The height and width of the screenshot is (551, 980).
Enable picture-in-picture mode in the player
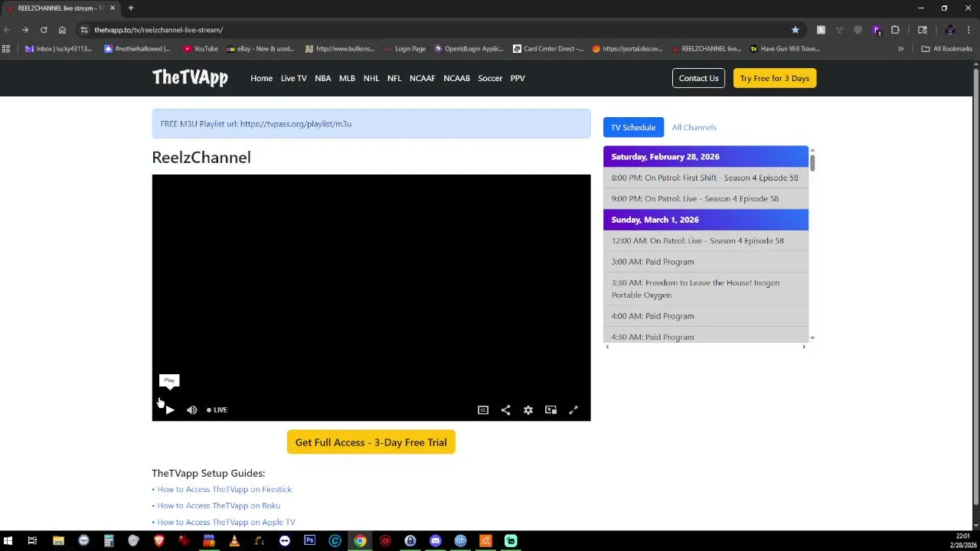tap(550, 410)
